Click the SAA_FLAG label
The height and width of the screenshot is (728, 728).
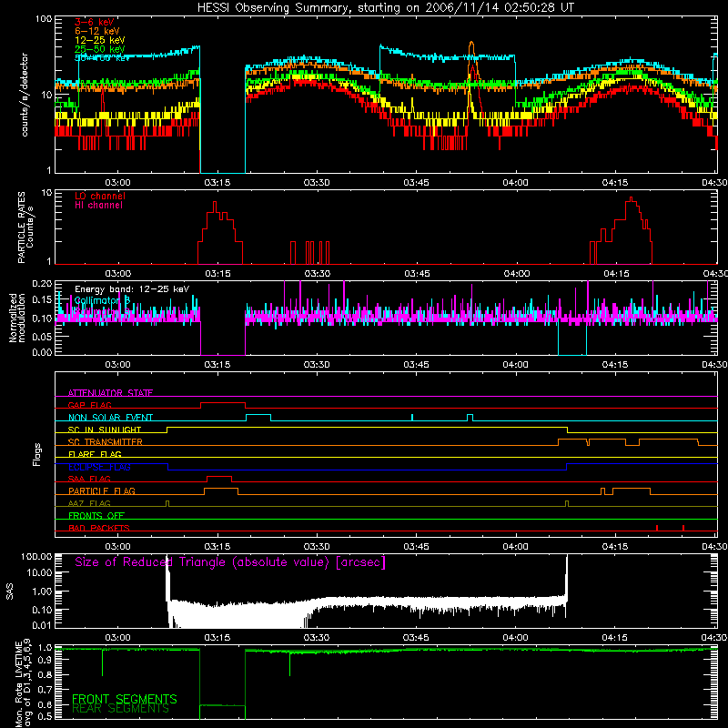[89, 479]
